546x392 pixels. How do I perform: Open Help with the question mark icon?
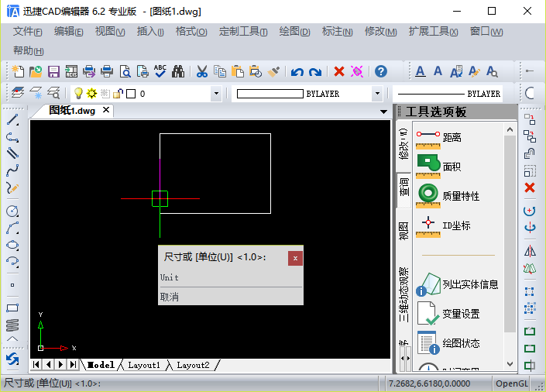(381, 71)
